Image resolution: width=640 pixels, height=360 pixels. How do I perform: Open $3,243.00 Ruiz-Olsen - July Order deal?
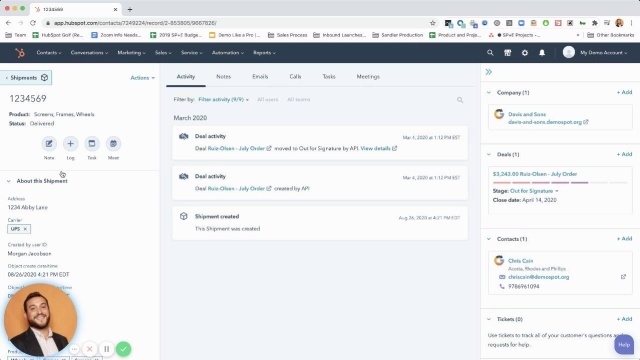(x=535, y=174)
